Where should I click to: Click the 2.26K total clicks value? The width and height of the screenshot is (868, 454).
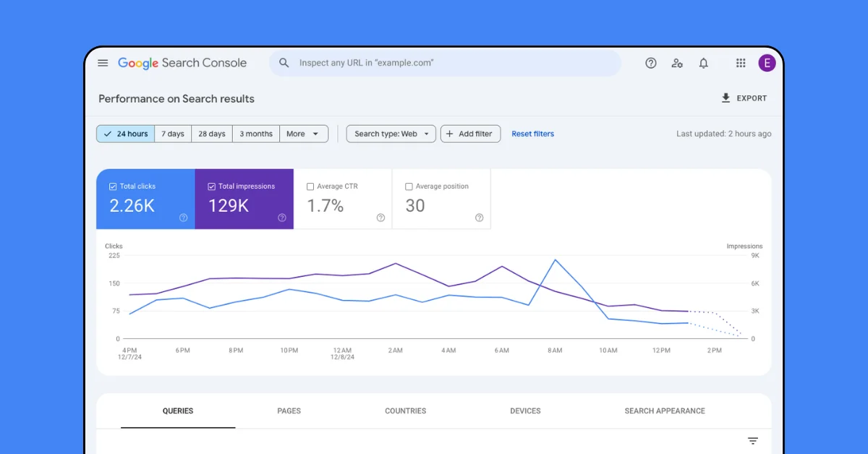132,205
